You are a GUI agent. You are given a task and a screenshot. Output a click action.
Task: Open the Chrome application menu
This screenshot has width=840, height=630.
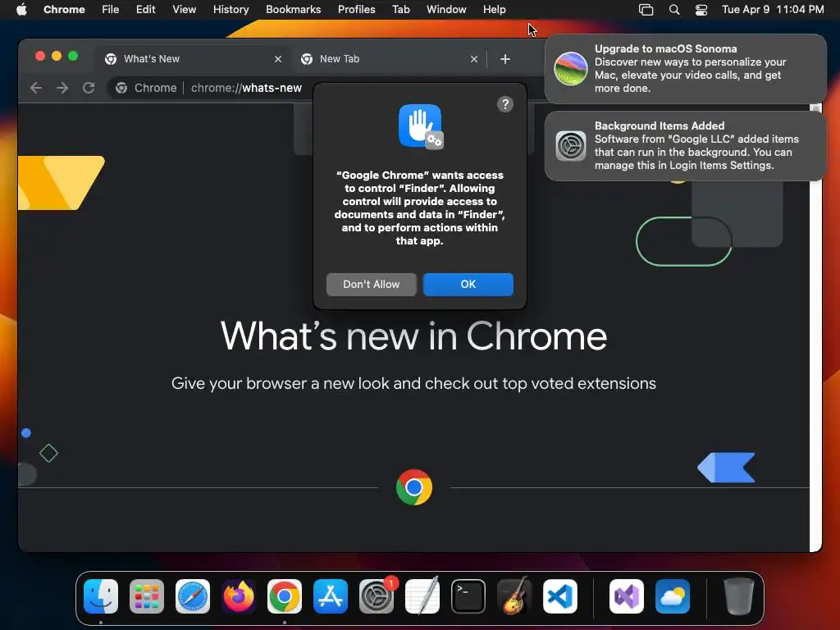pyautogui.click(x=64, y=9)
